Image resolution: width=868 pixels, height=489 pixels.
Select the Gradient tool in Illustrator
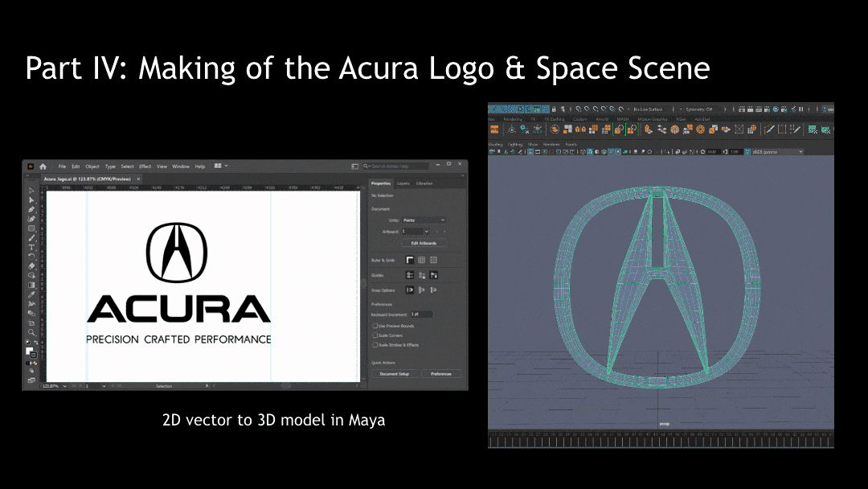[31, 285]
